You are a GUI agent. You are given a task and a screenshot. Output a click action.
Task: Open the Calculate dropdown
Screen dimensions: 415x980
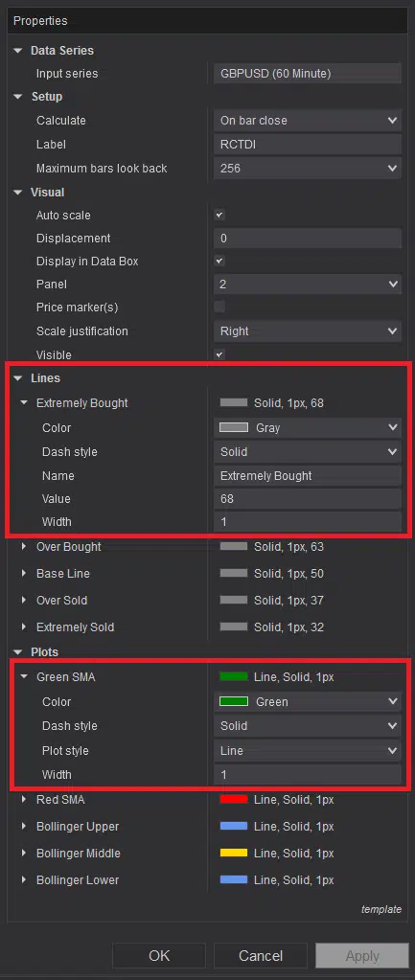[x=307, y=120]
